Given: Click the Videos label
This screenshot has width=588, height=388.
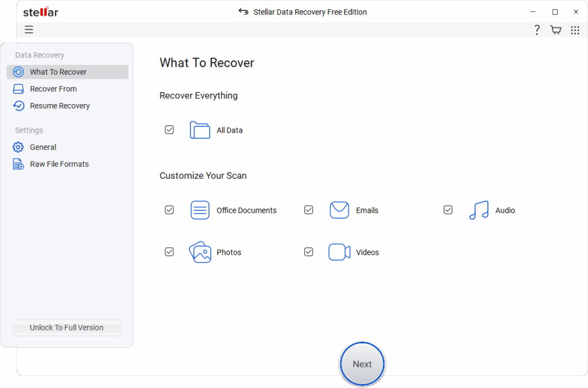Looking at the screenshot, I should [367, 252].
